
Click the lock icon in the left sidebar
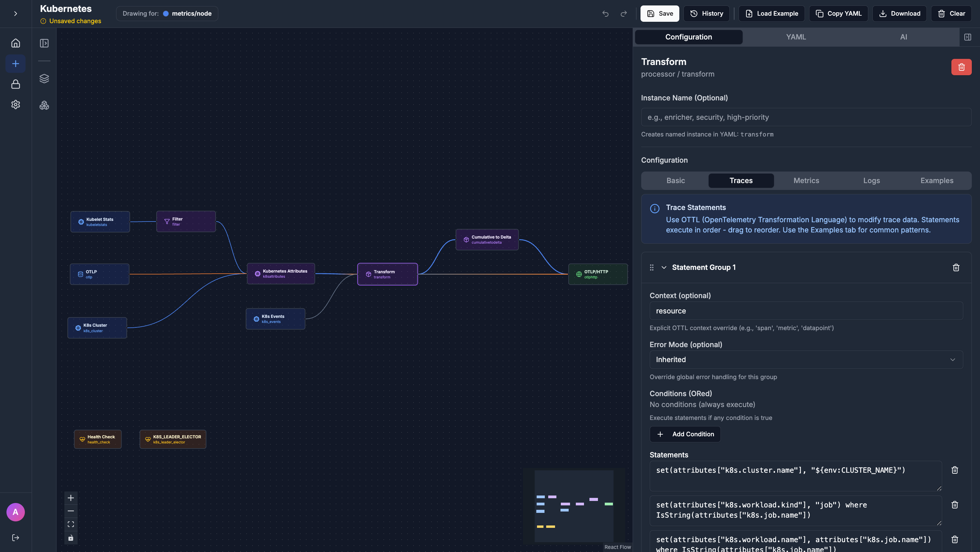point(16,84)
